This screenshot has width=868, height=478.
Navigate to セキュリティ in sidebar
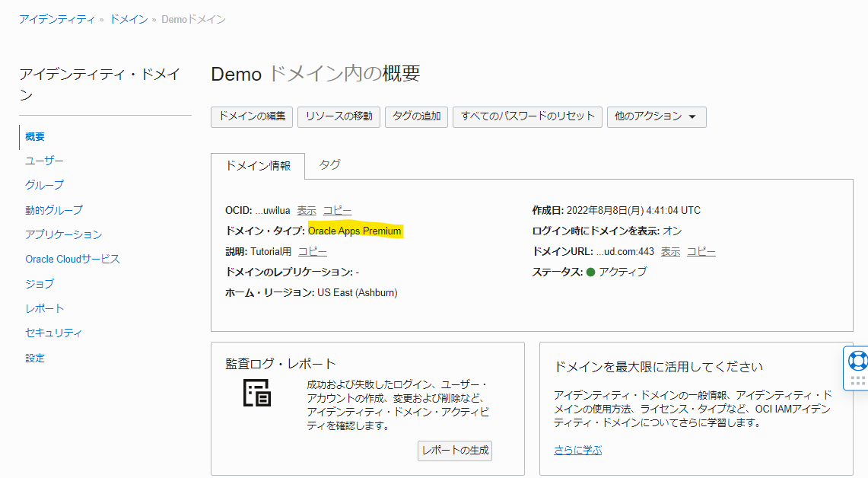[x=53, y=333]
